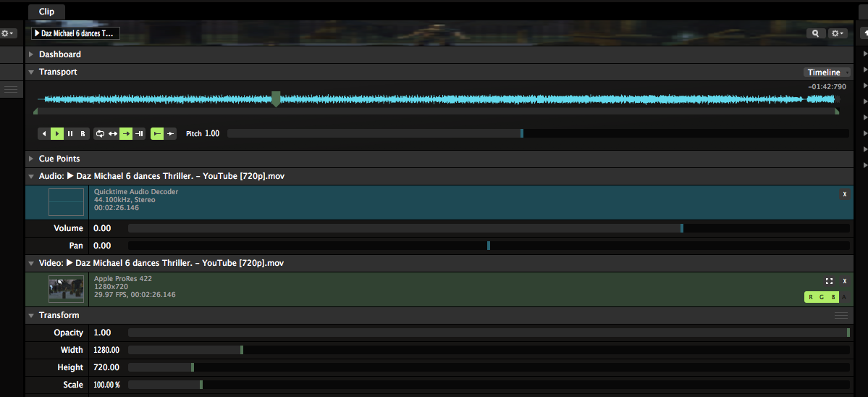
Task: Select ping-pong bounce playback mode
Action: (x=113, y=134)
